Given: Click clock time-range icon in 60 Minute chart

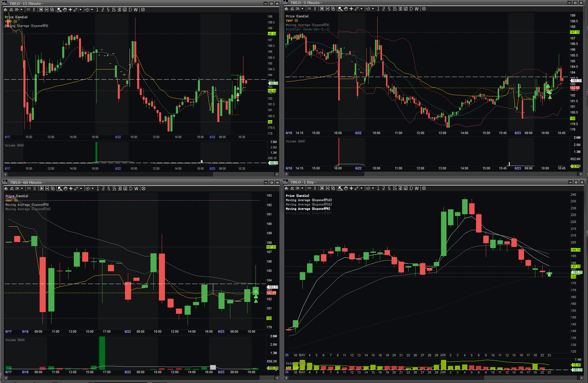Looking at the screenshot, I should click(88, 188).
